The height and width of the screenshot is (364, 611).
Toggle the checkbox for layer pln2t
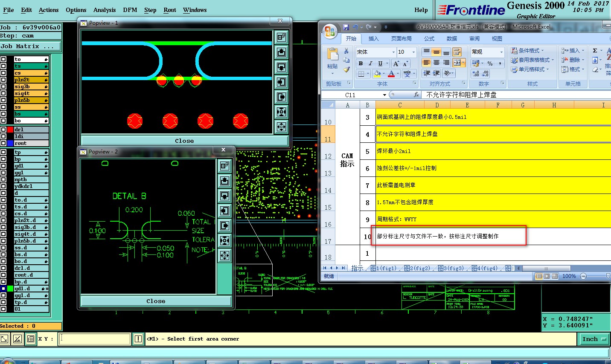(3, 80)
